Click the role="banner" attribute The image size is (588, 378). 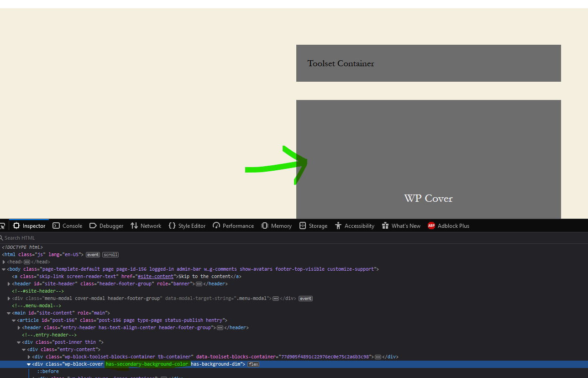point(176,284)
